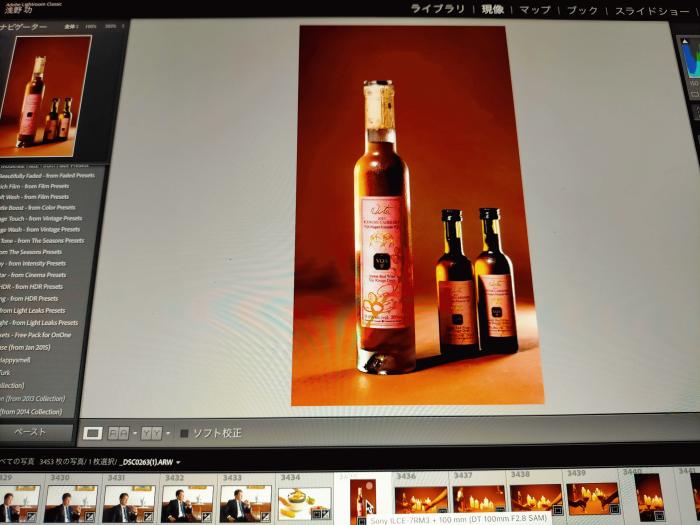The height and width of the screenshot is (525, 700).
Task: Expand the '(from 2013 Collection)' preset folder
Action: 33,399
